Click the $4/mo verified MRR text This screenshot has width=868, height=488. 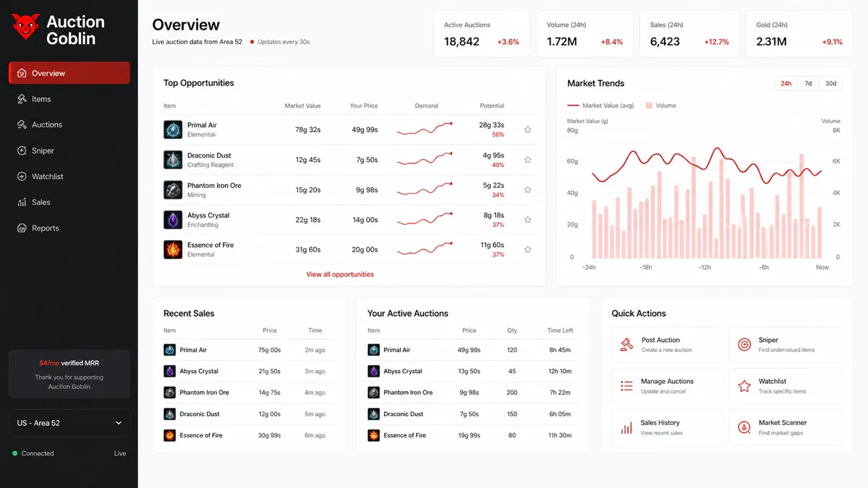(x=69, y=363)
